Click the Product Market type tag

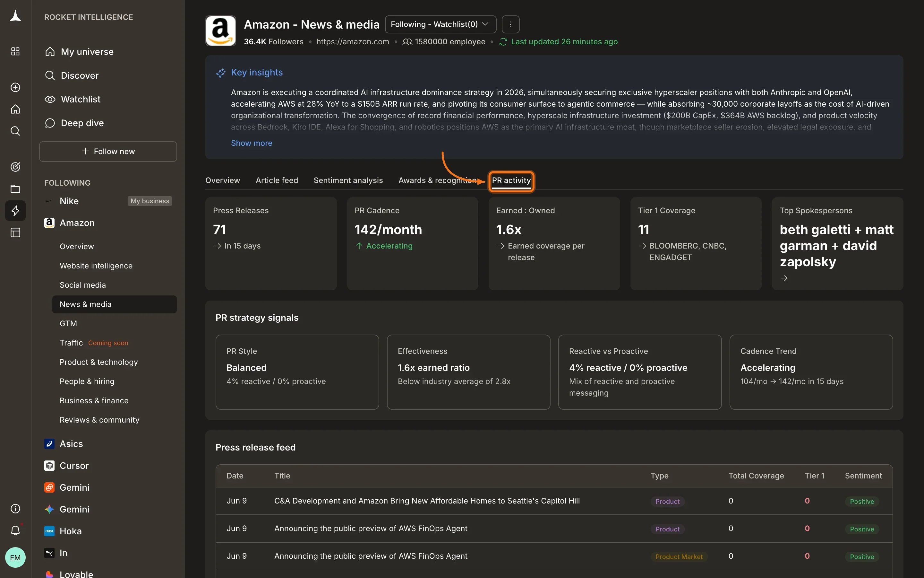(679, 556)
